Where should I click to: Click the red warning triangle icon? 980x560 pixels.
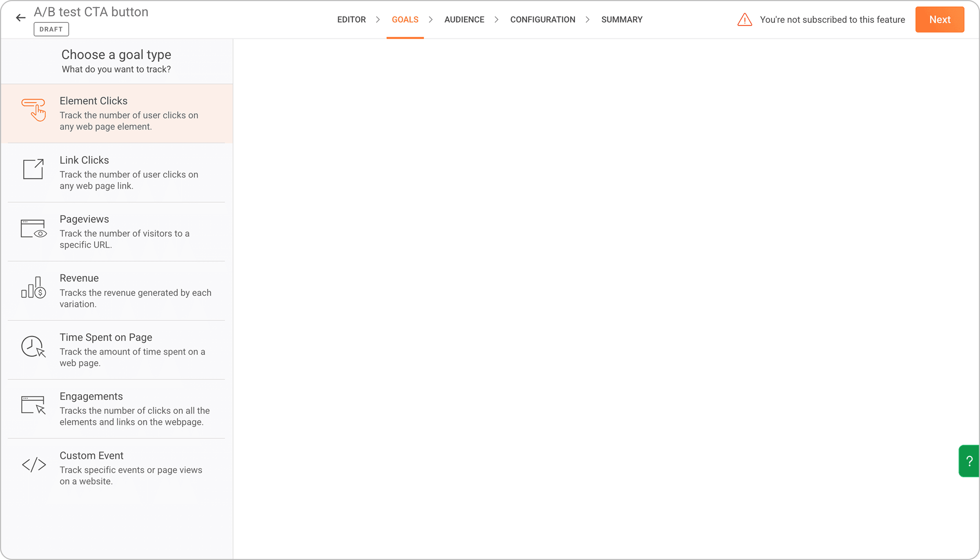[x=744, y=20]
